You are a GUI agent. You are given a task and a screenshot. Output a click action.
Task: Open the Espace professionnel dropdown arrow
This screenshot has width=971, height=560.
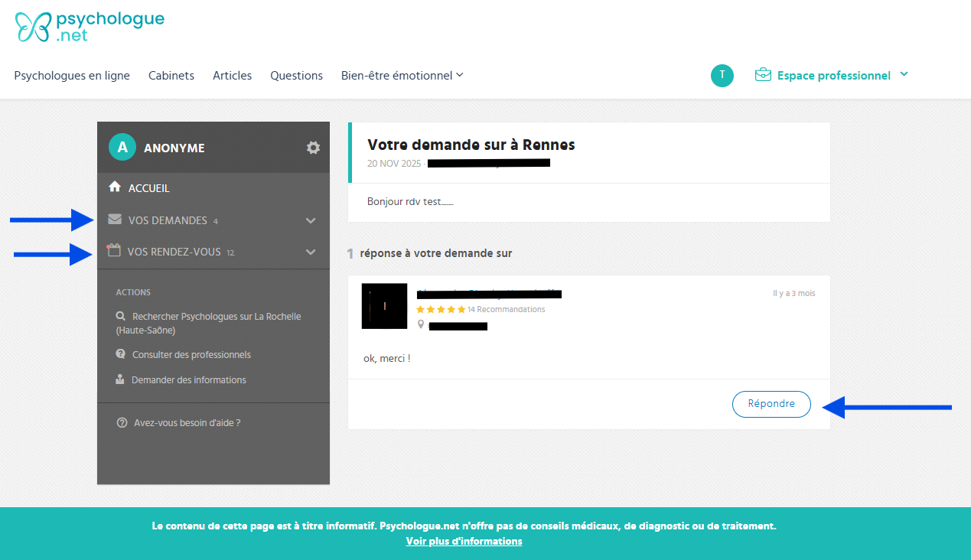click(904, 74)
